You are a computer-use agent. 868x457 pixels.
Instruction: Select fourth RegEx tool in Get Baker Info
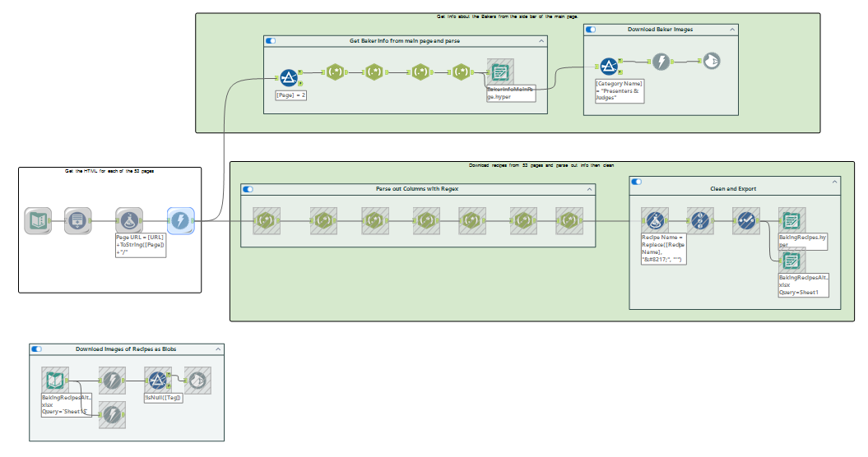(x=461, y=72)
